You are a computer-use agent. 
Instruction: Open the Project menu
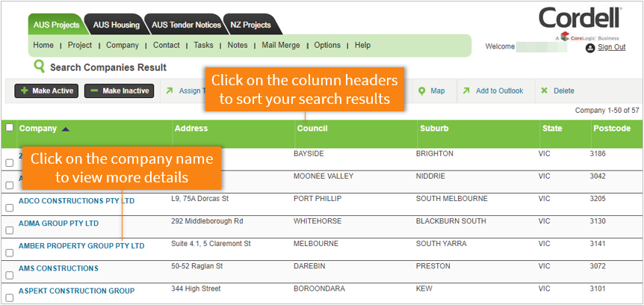pos(80,45)
